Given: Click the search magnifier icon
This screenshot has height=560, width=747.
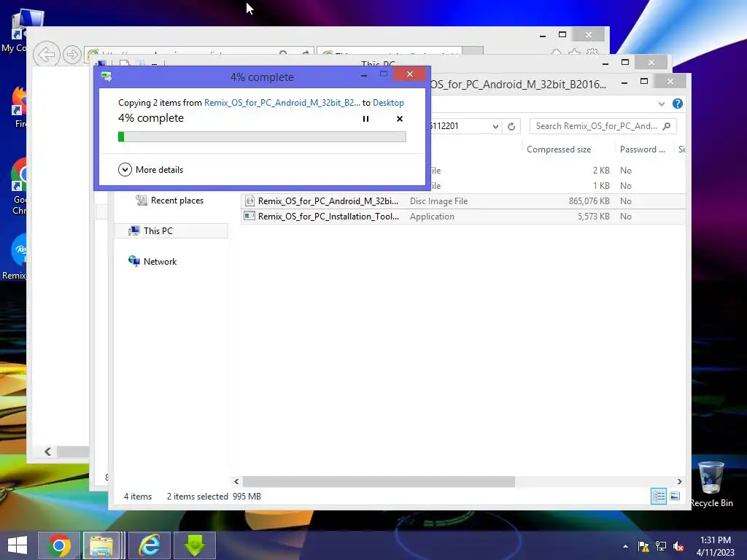Looking at the screenshot, I should coord(667,126).
